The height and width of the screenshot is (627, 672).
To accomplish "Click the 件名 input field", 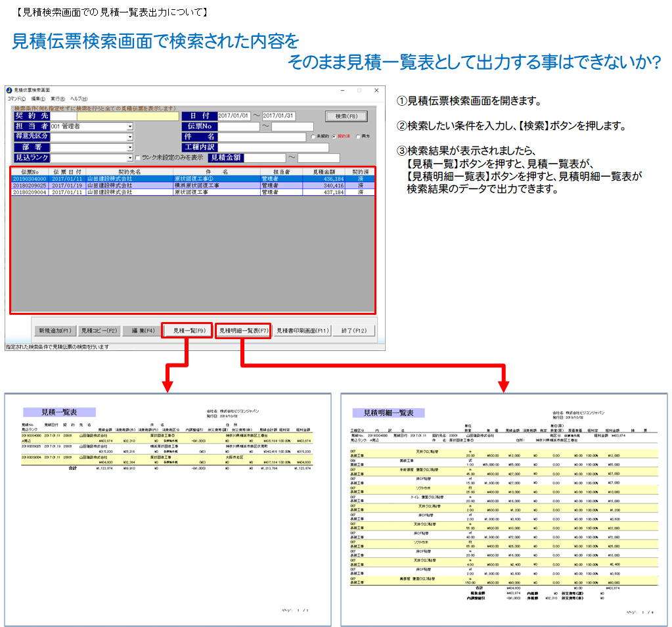I will click(x=263, y=137).
